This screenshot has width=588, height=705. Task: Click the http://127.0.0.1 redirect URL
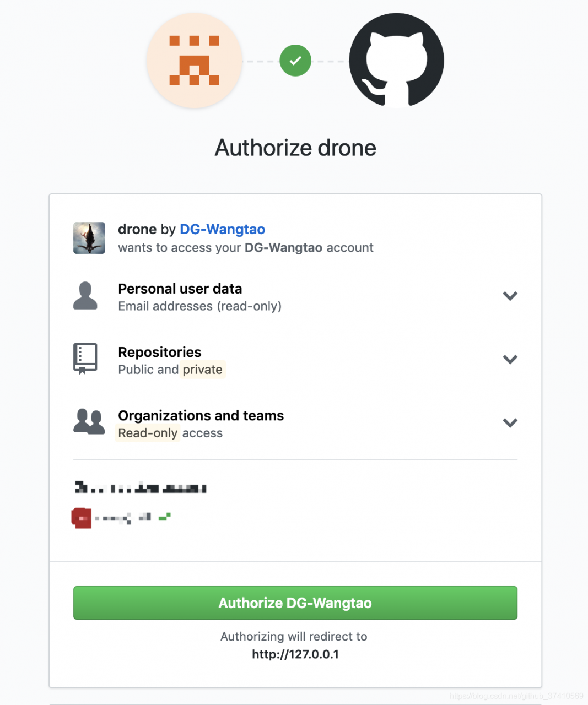[x=295, y=654]
